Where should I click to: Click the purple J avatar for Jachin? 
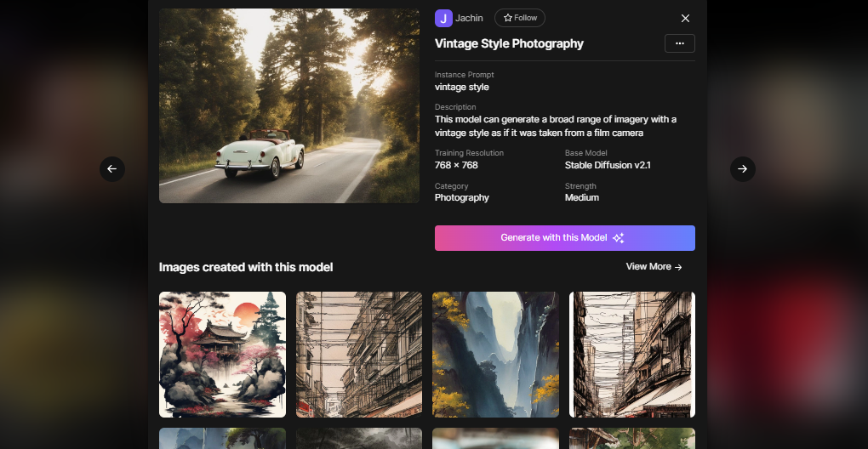tap(443, 18)
